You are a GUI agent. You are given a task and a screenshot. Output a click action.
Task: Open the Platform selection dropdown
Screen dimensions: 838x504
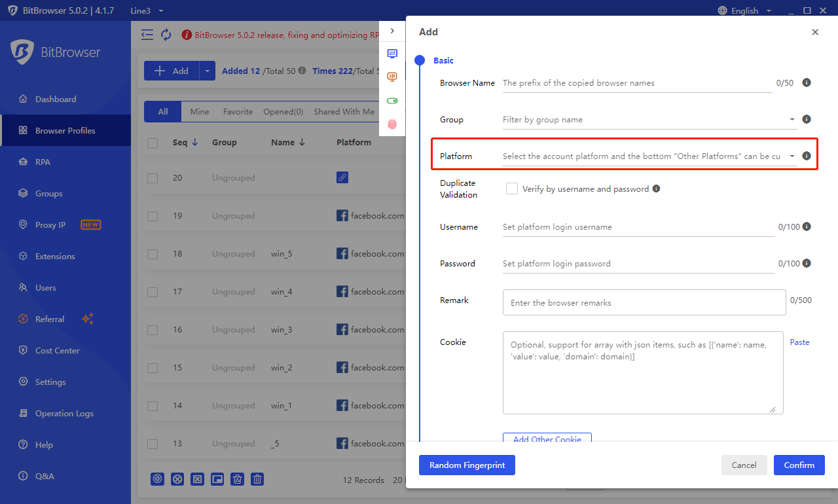coord(649,156)
